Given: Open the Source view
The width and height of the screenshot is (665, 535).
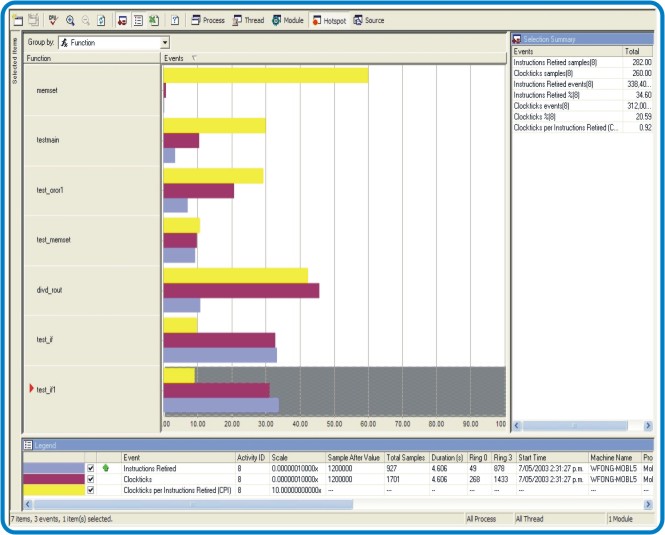Looking at the screenshot, I should pos(369,20).
